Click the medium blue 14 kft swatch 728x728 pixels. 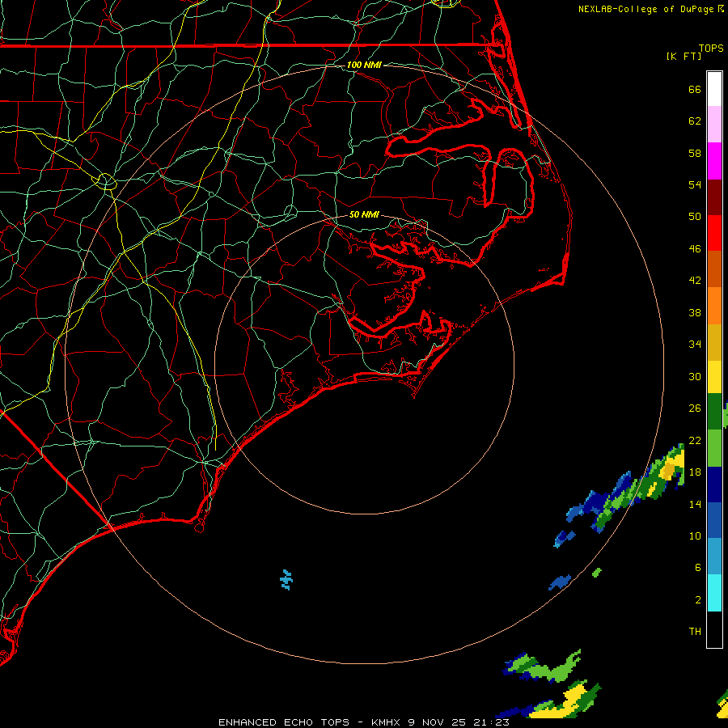[x=714, y=520]
